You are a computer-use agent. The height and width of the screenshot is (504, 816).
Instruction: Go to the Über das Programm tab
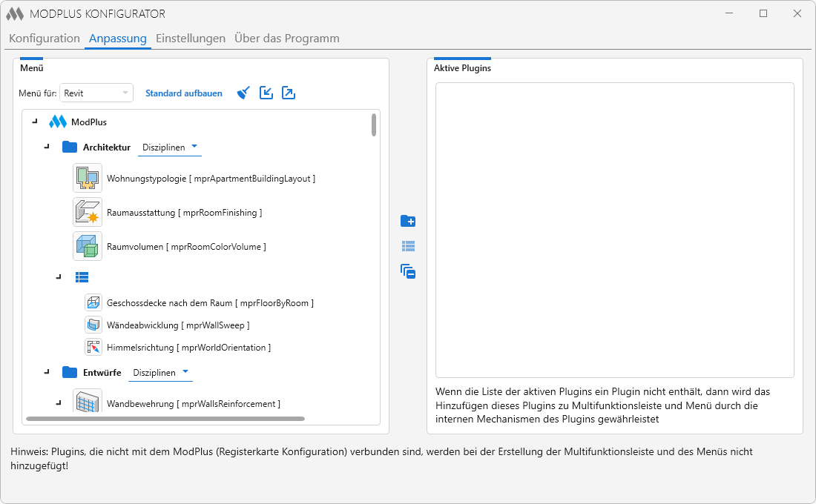(287, 39)
